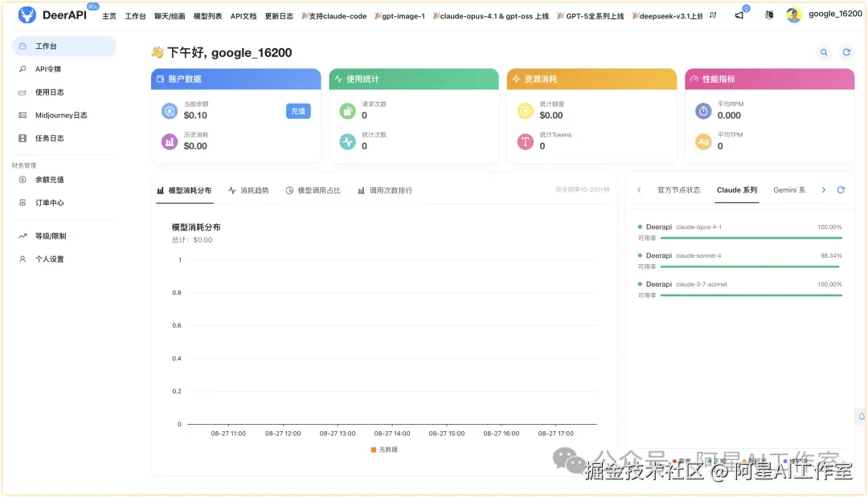The image size is (868, 497).
Task: Click the google_16200 username in header
Action: tap(835, 14)
